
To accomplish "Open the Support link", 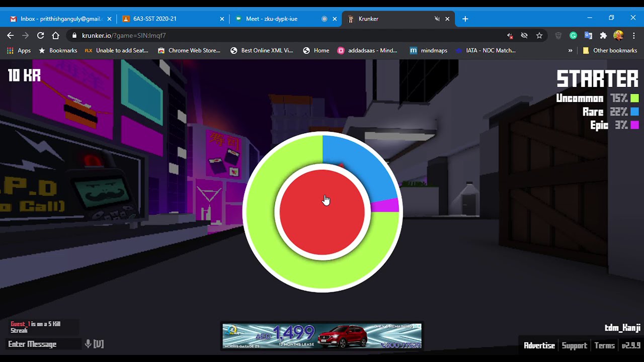I will click(x=574, y=345).
